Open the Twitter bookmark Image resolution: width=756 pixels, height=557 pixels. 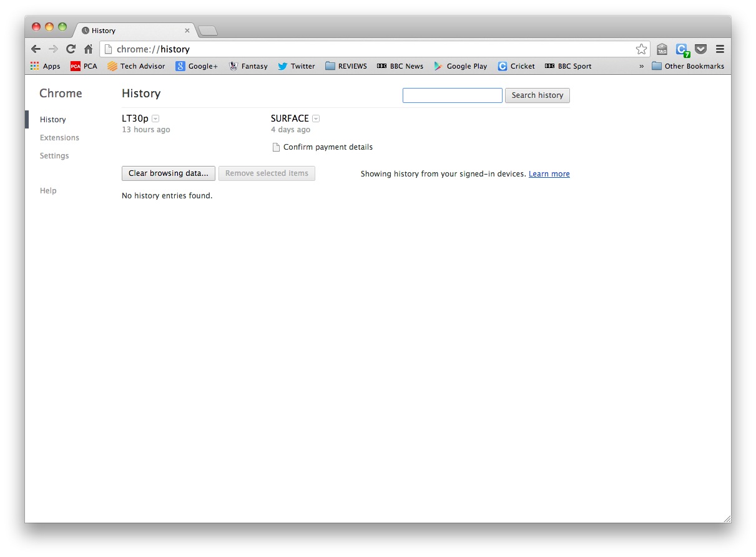tap(297, 66)
